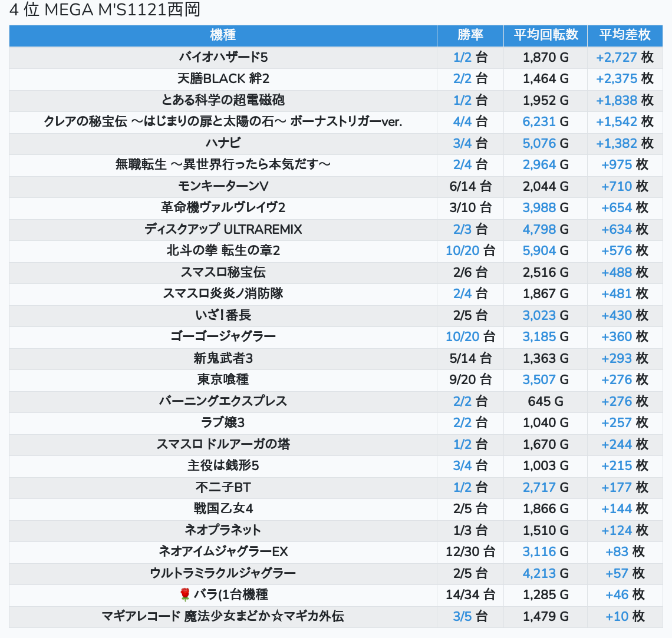Click the 6,231 G average spins value

tap(539, 122)
